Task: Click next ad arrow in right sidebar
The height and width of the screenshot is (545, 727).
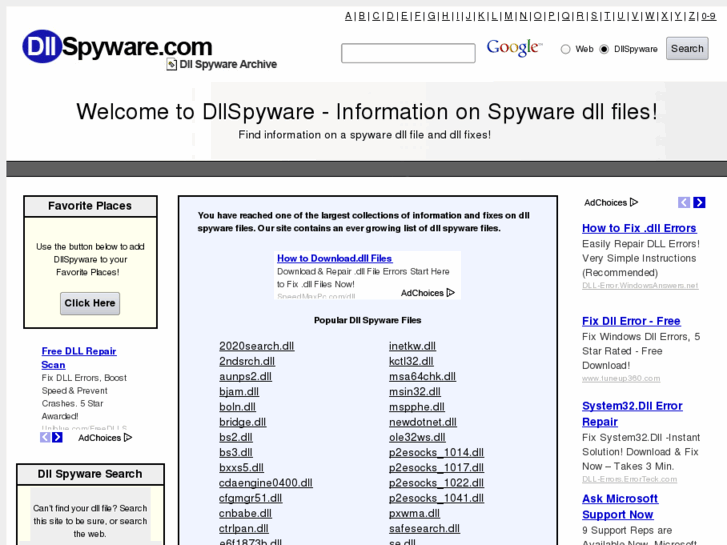Action: 699,202
